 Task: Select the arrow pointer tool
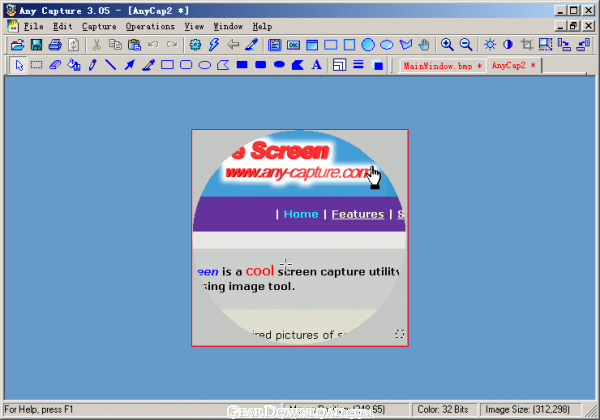click(19, 65)
